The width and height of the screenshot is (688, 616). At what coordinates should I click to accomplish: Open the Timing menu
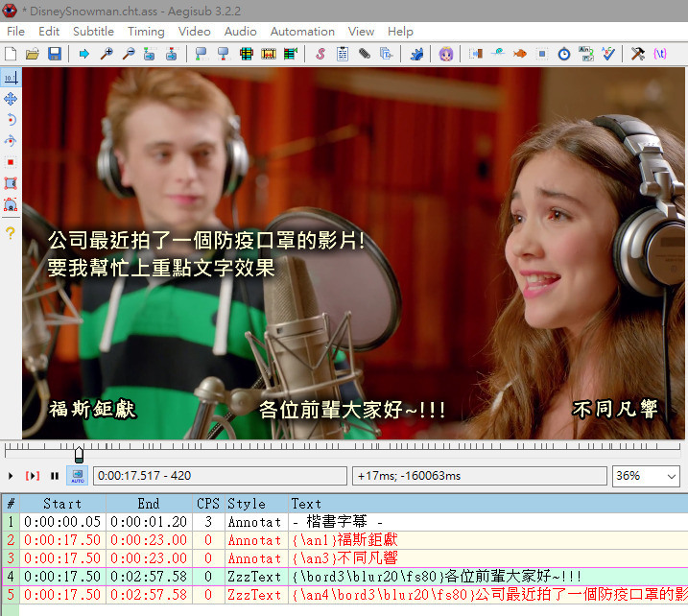(146, 32)
